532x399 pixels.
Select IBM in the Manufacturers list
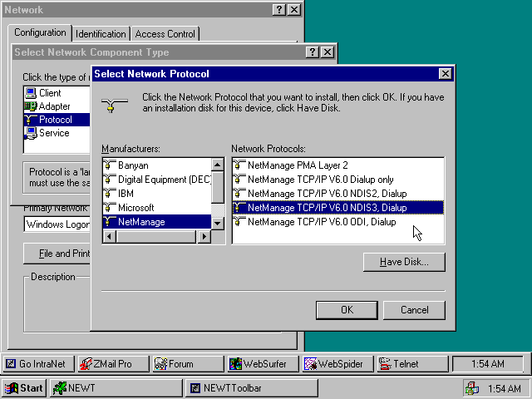pyautogui.click(x=157, y=194)
